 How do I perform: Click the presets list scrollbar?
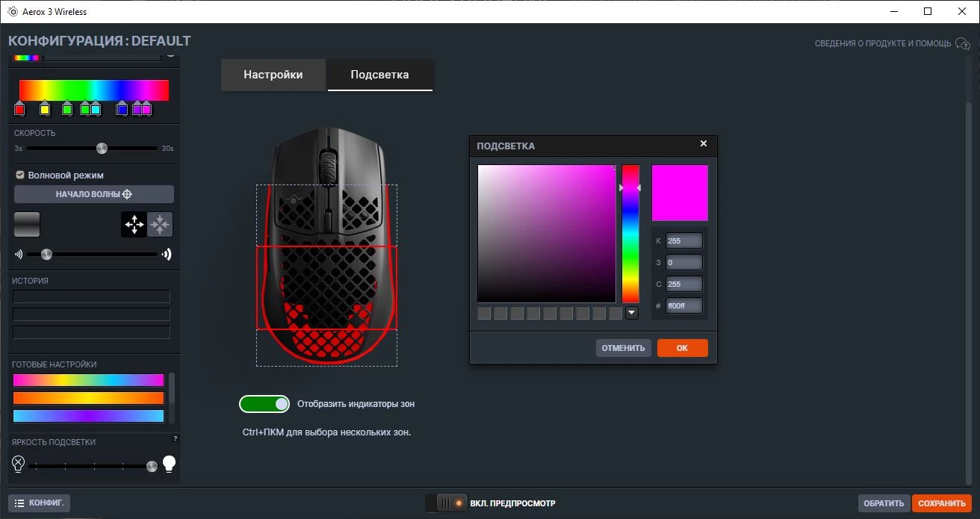pos(173,388)
